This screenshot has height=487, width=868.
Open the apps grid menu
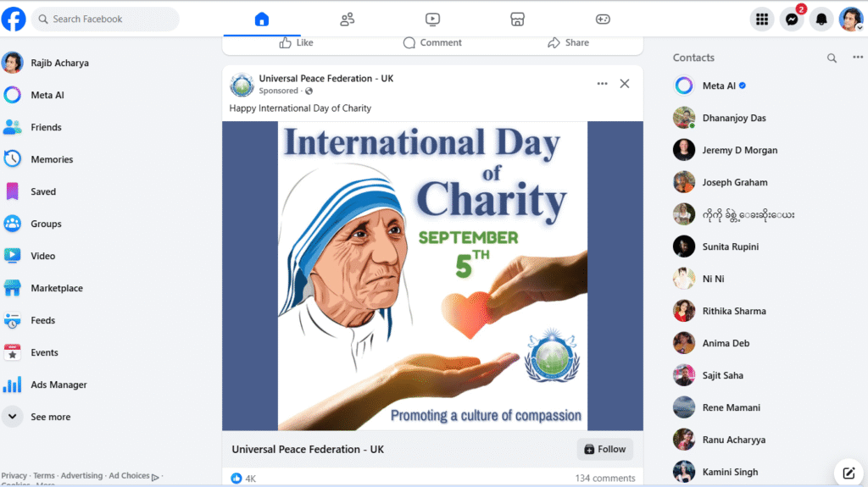762,19
